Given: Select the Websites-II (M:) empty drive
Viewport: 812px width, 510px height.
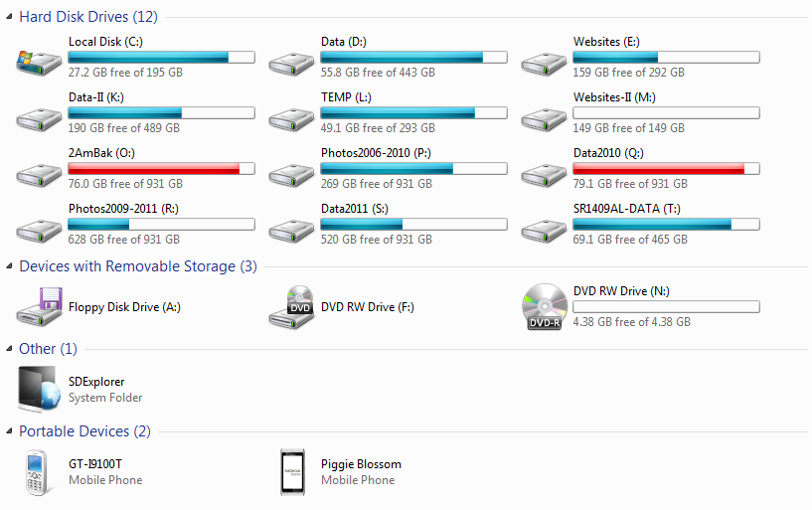Looking at the screenshot, I should tap(613, 97).
